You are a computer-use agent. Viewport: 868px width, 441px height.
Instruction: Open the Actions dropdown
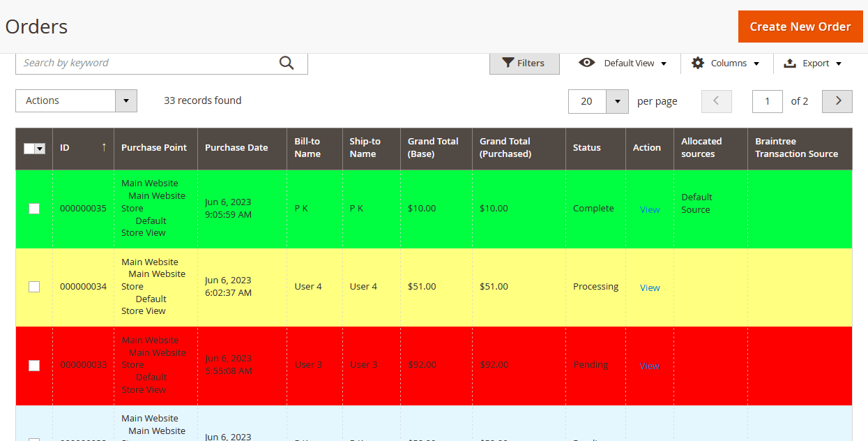(x=76, y=101)
